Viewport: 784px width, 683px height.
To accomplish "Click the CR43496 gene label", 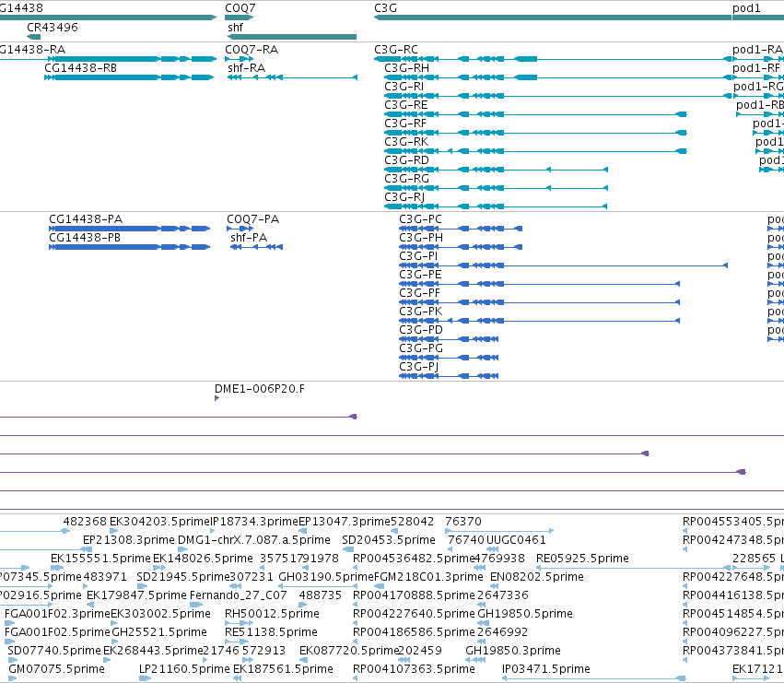I will point(53,27).
